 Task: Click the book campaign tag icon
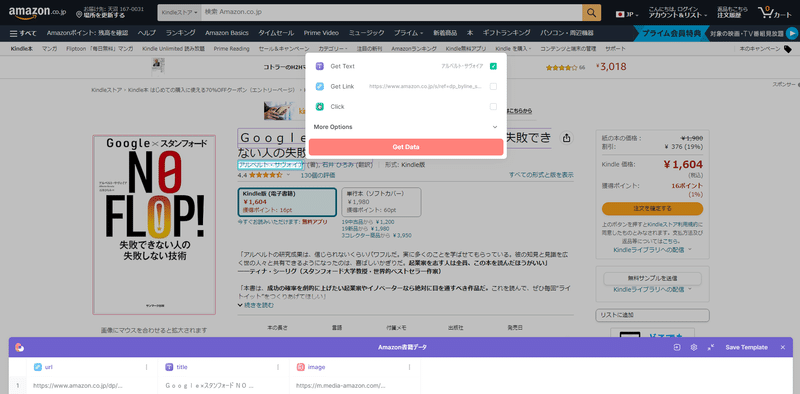pos(788,49)
